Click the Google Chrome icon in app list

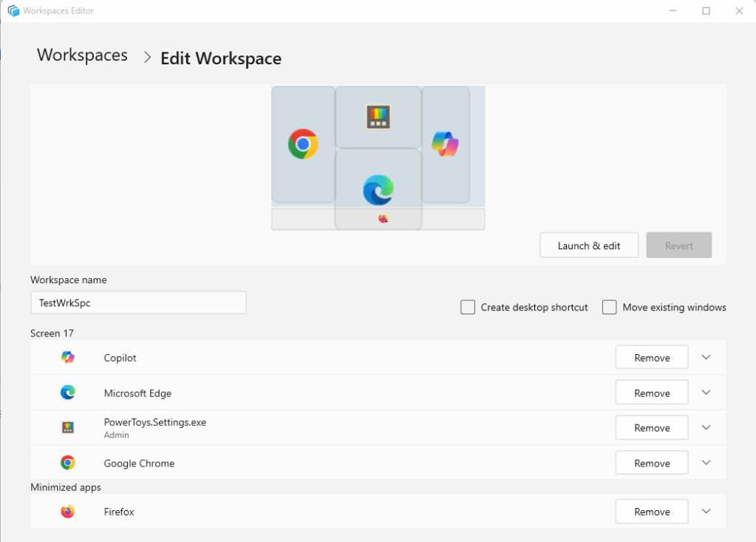coord(68,462)
